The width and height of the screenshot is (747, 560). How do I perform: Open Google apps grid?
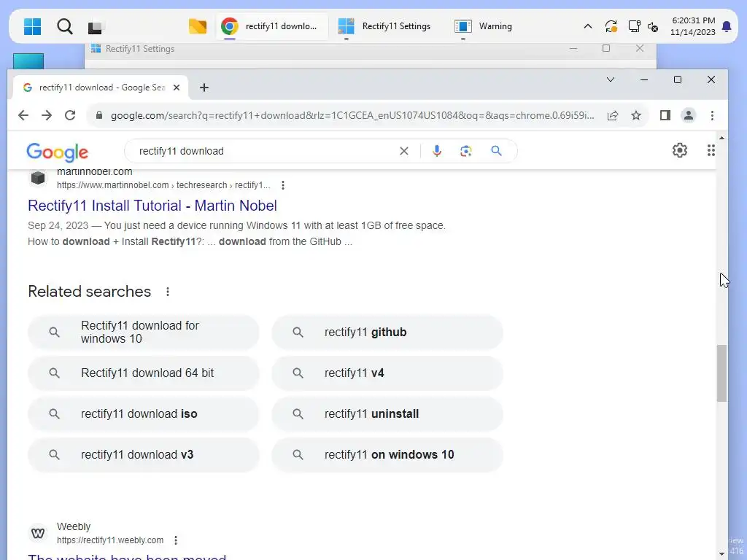coord(711,150)
